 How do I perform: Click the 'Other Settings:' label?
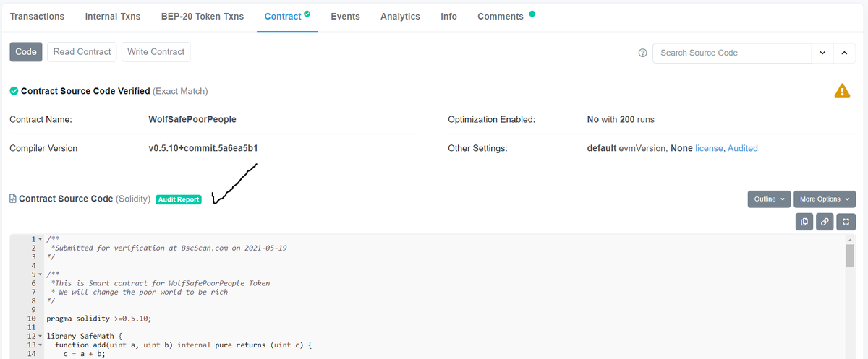click(478, 148)
